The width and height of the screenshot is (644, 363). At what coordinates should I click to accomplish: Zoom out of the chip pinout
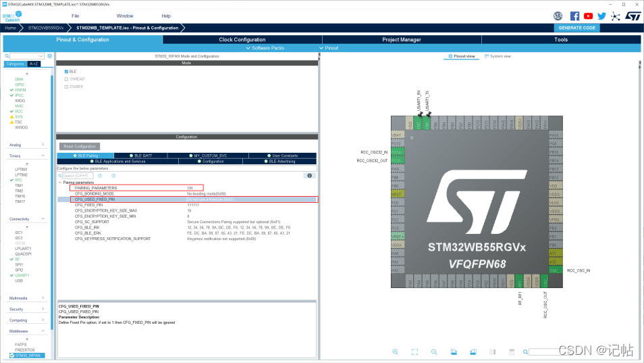[x=434, y=352]
